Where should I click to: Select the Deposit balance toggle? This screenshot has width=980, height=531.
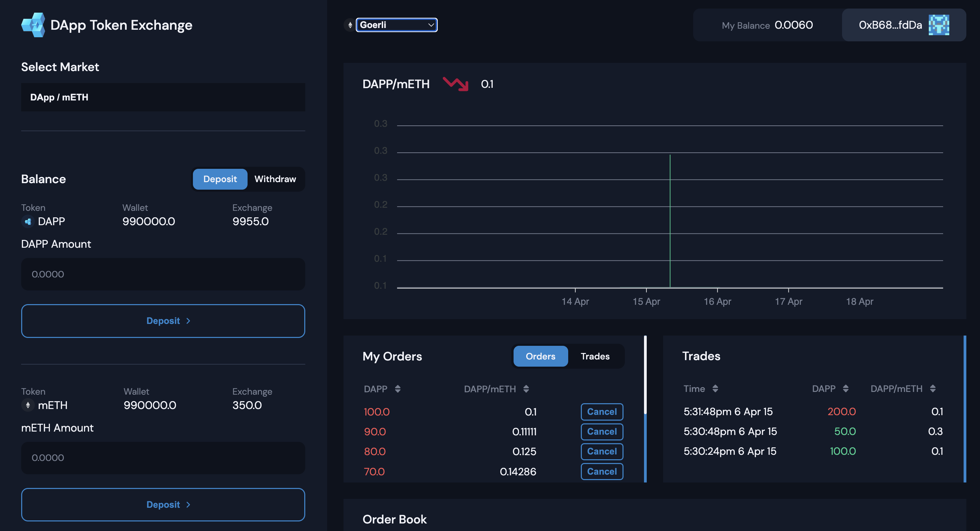coord(220,179)
